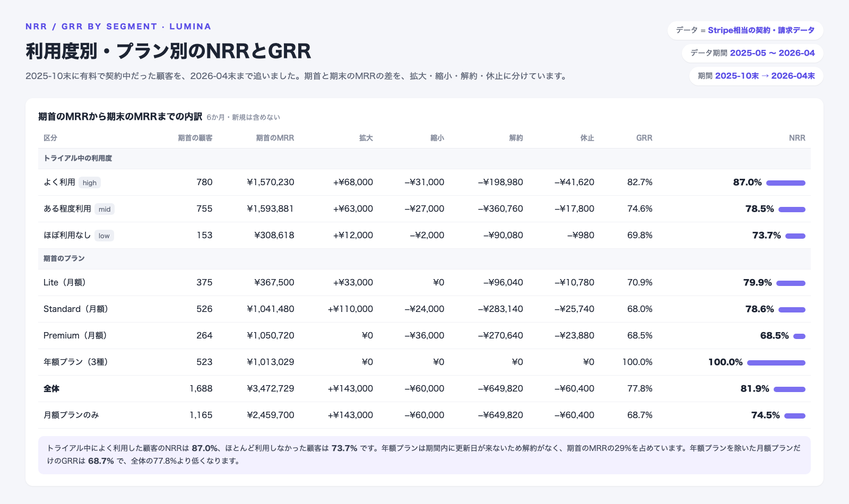The height and width of the screenshot is (504, 849).
Task: Click the NRR bar in the Premium row
Action: click(x=799, y=336)
